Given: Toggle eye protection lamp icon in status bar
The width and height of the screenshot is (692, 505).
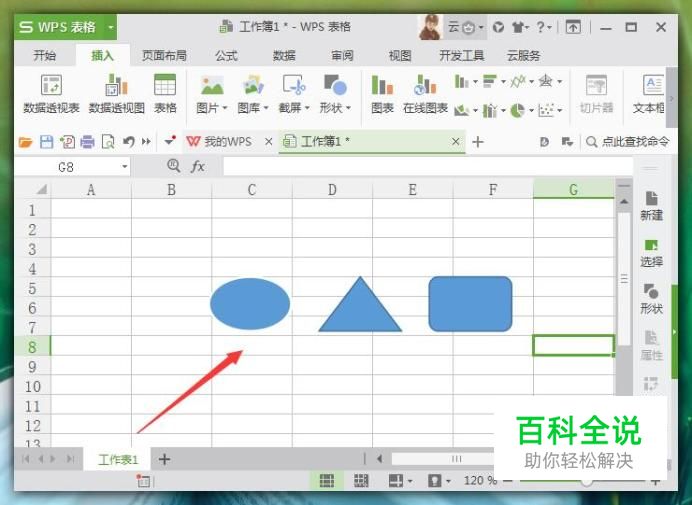Looking at the screenshot, I should tap(435, 481).
